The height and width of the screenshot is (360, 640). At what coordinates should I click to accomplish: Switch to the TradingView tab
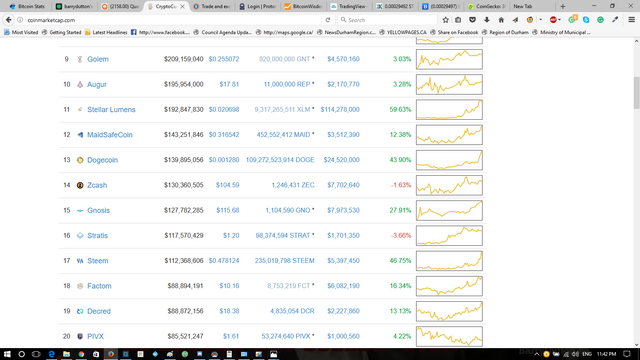(x=349, y=6)
